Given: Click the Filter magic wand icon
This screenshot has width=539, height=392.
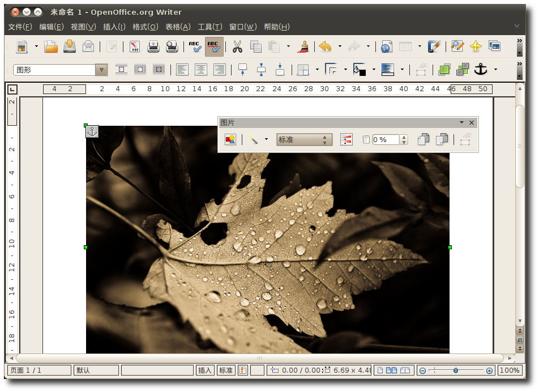Looking at the screenshot, I should click(x=253, y=140).
